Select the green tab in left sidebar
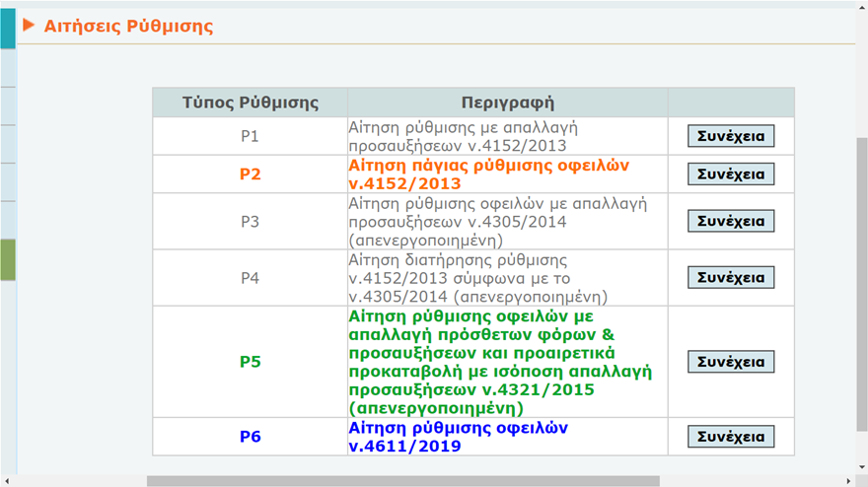The height and width of the screenshot is (487, 868). [x=7, y=259]
